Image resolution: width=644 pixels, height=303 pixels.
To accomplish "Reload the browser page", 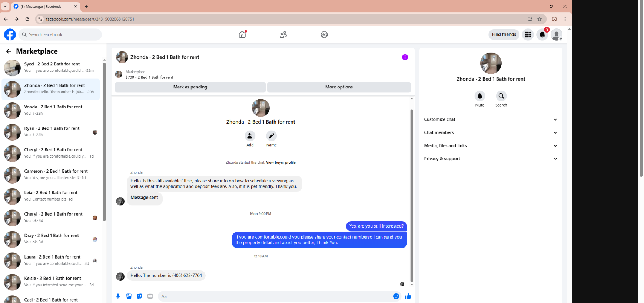I will [x=27, y=19].
